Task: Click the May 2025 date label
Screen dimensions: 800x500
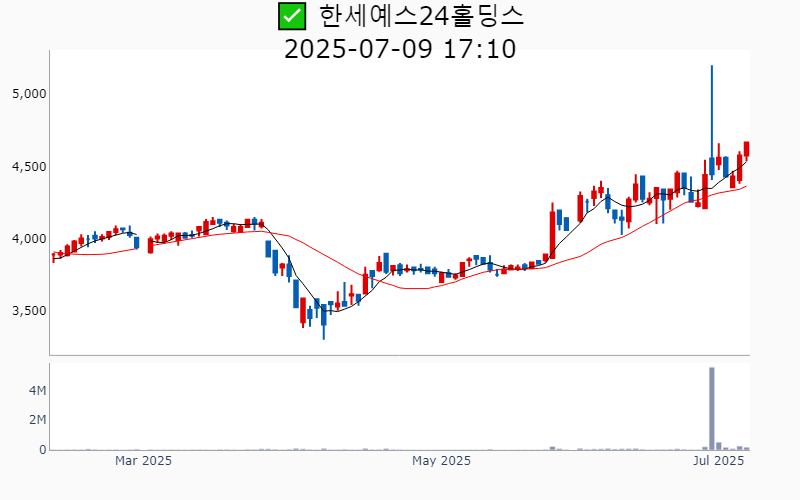Action: pyautogui.click(x=441, y=461)
